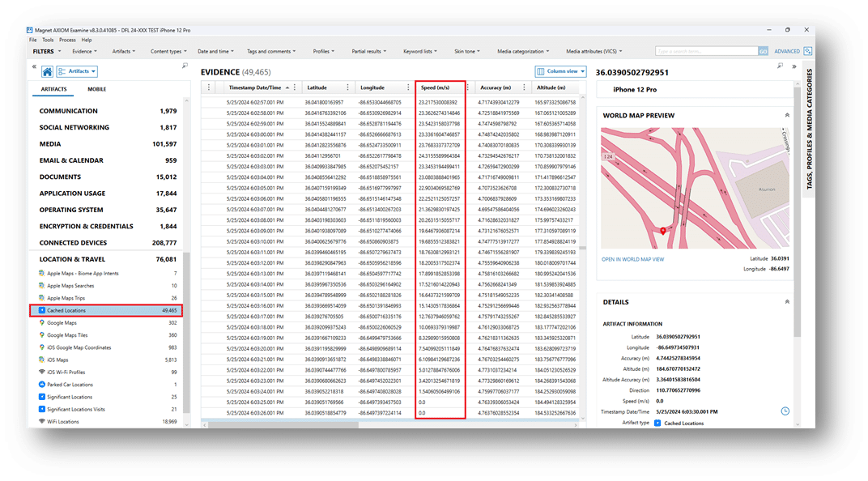Open the Home navigation icon
Screen dimensions: 868x481
[47, 72]
